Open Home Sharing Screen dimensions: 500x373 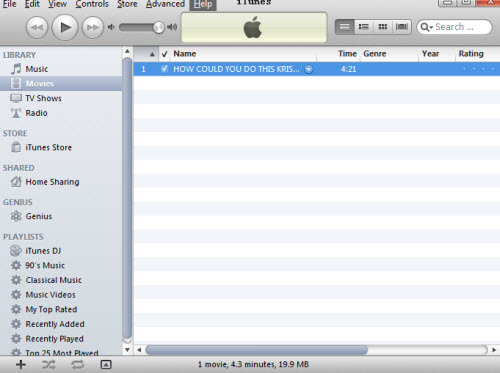pyautogui.click(x=61, y=182)
